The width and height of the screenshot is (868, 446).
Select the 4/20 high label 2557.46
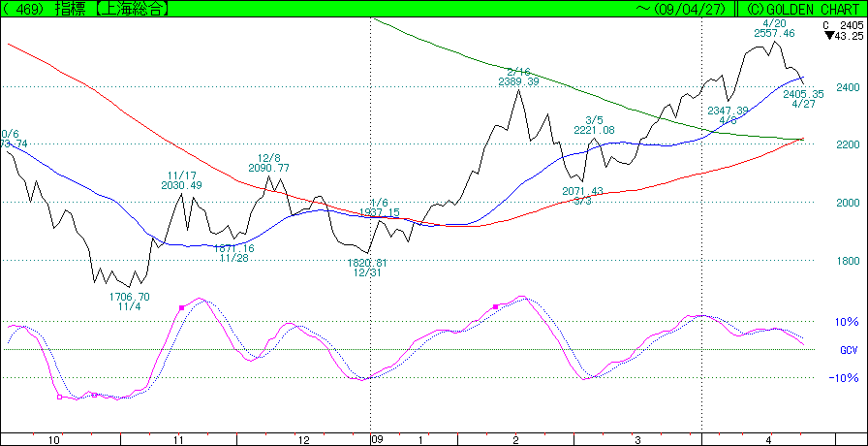[774, 33]
